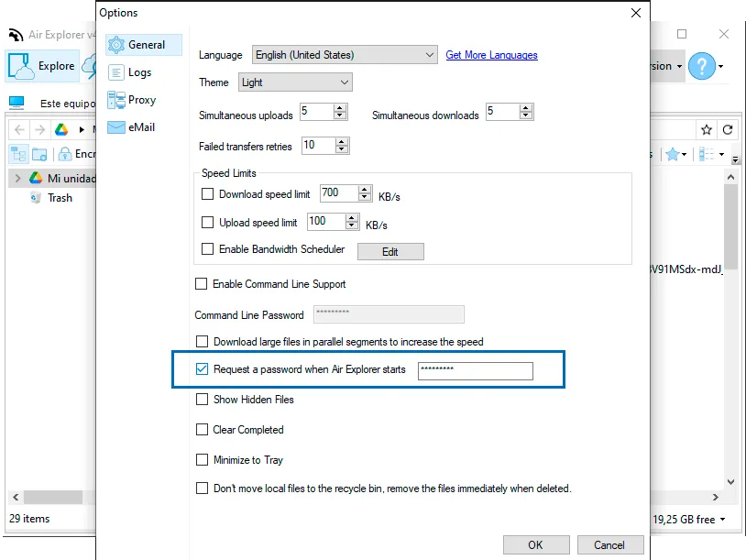Click the outlined favorite star icon

[707, 129]
